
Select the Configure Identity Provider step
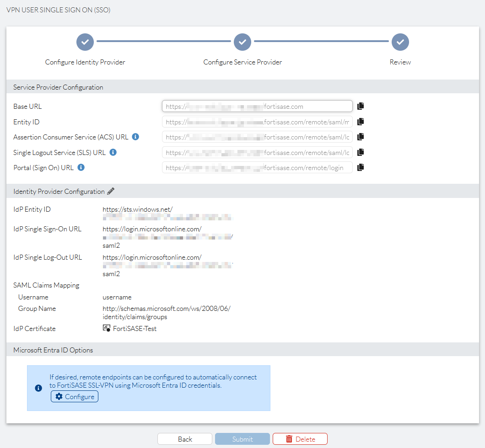85,42
